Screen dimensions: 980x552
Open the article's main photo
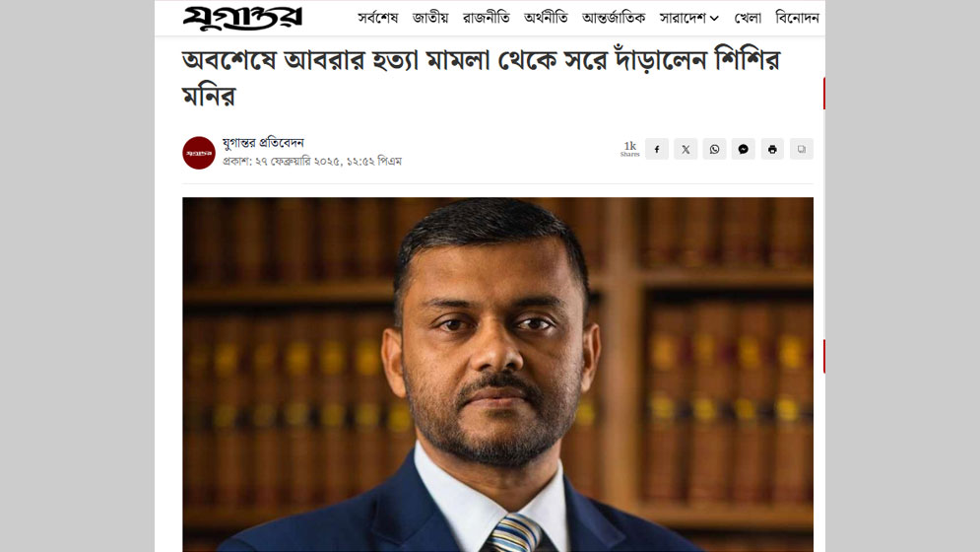tap(497, 375)
